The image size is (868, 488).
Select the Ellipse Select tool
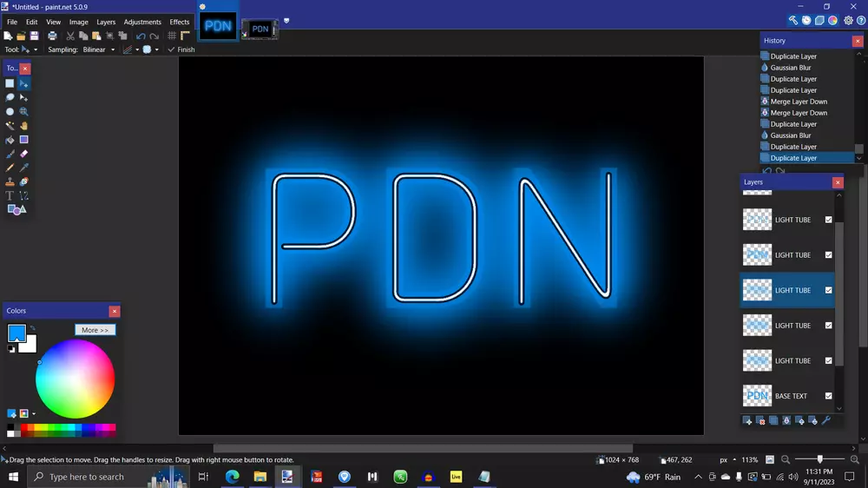point(10,111)
